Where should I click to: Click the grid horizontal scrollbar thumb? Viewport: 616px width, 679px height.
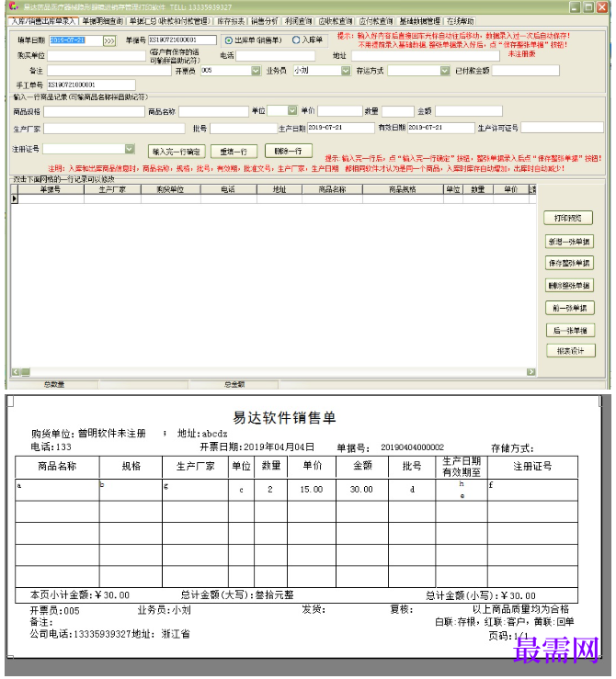(x=26, y=372)
